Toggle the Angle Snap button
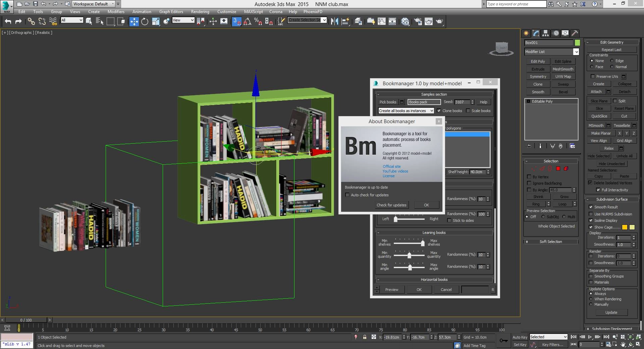The image size is (644, 349). pos(248,21)
